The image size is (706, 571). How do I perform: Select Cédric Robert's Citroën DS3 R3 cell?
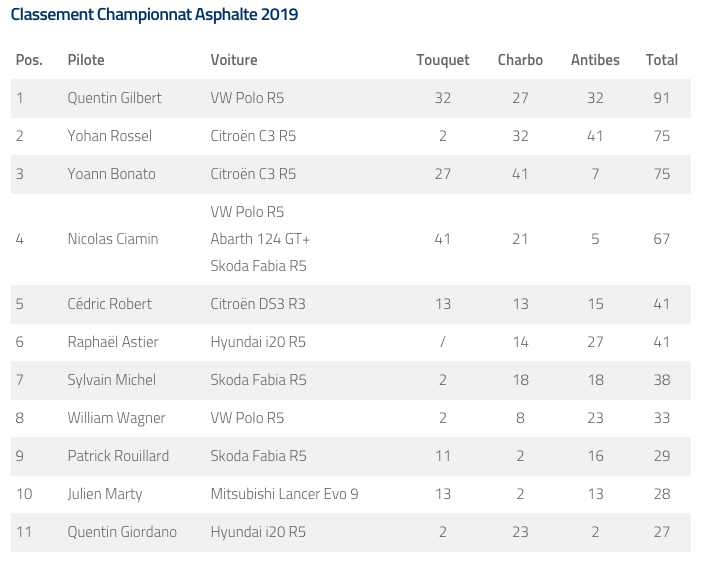pyautogui.click(x=258, y=304)
